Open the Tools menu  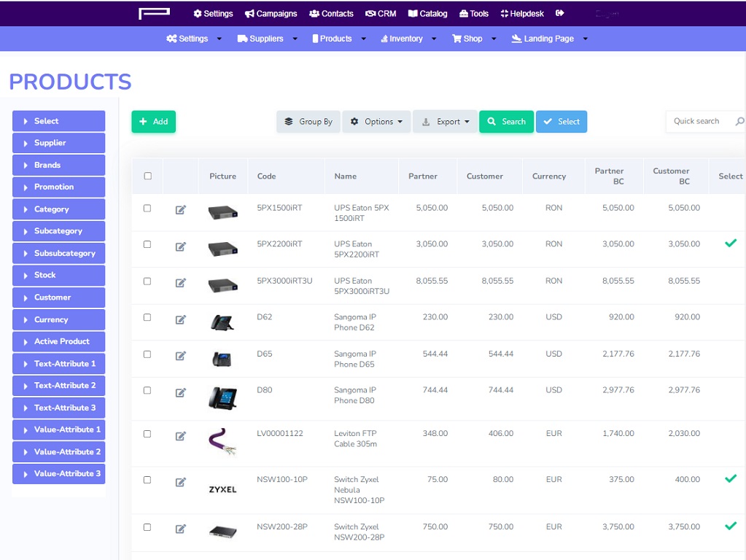coord(474,13)
